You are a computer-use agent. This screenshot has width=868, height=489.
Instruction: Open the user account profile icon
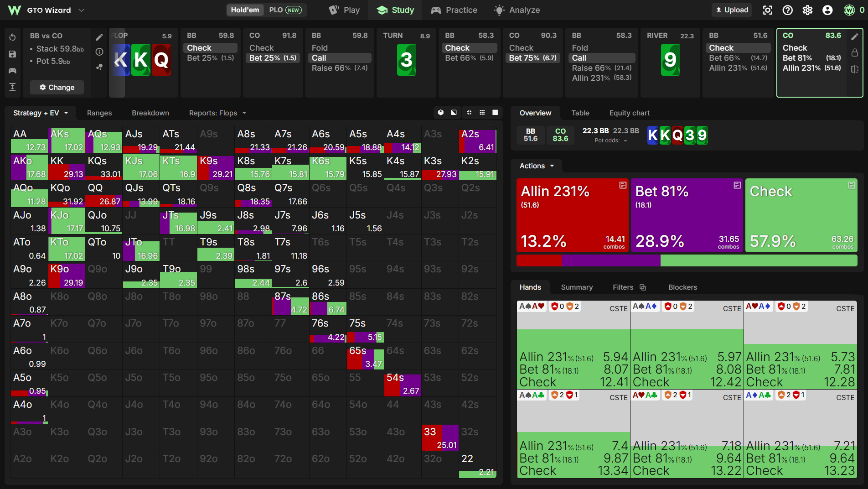(x=827, y=10)
